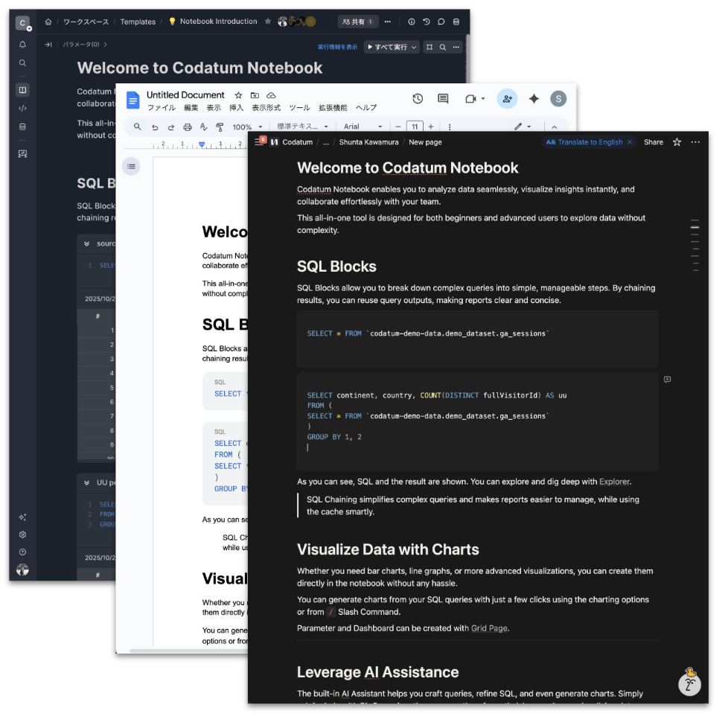Screen dimensions: 728x725
Task: Collapse the Google Docs toolbar with chevron
Action: click(x=555, y=127)
